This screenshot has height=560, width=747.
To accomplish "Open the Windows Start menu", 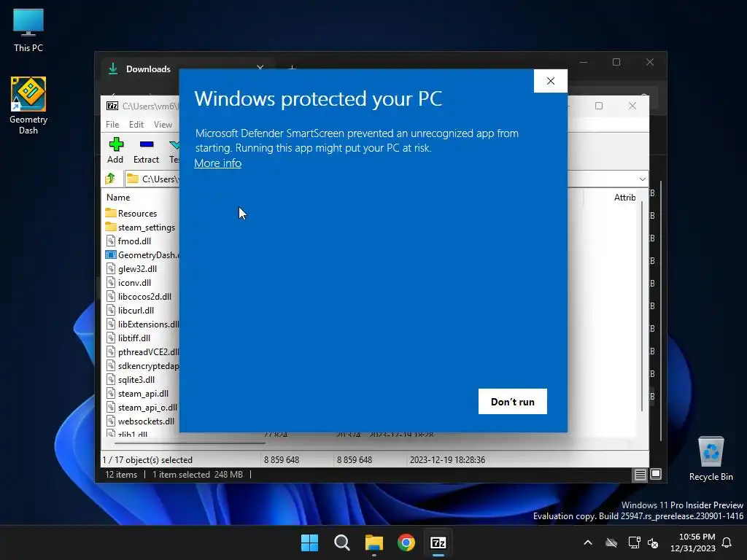I will click(309, 542).
